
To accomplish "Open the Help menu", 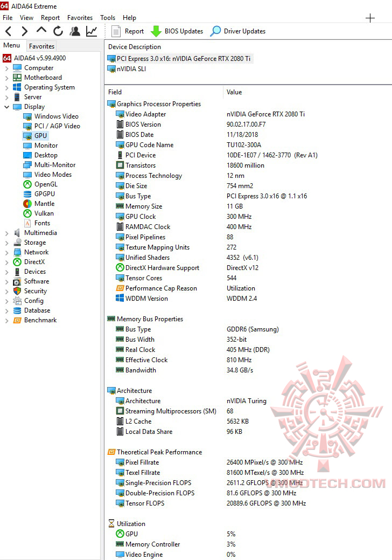I will (129, 17).
